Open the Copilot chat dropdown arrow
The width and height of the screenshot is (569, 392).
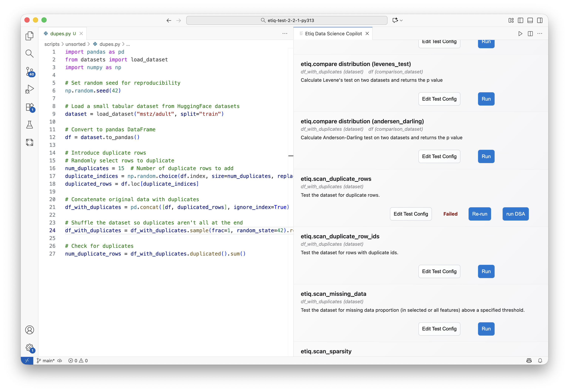coord(401,20)
